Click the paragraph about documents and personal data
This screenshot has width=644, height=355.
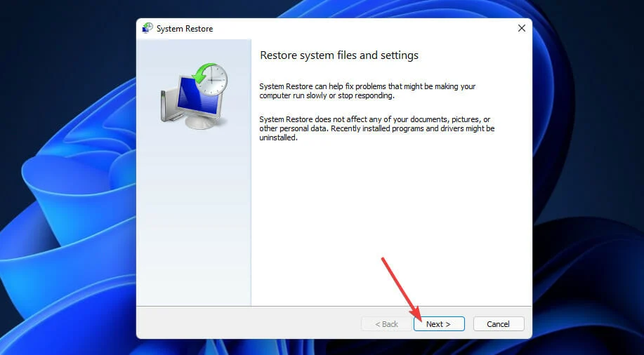(x=376, y=128)
